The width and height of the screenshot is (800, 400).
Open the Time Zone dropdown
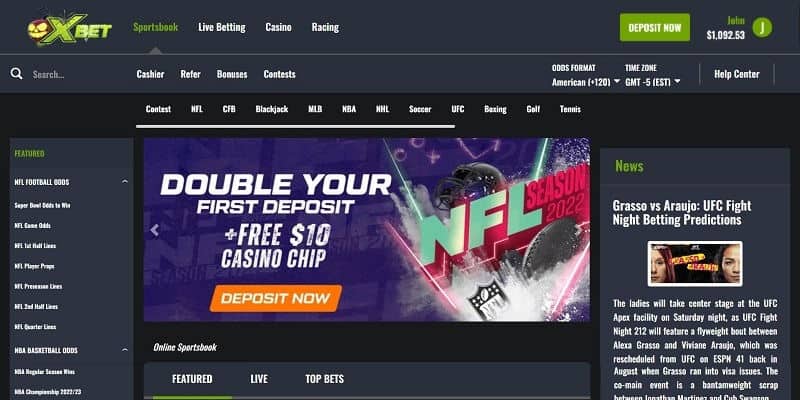(x=653, y=82)
